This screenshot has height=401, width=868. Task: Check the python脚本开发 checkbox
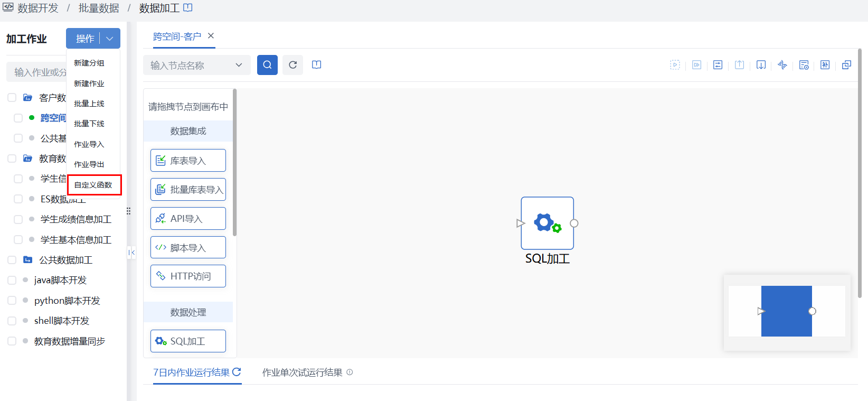tap(12, 301)
